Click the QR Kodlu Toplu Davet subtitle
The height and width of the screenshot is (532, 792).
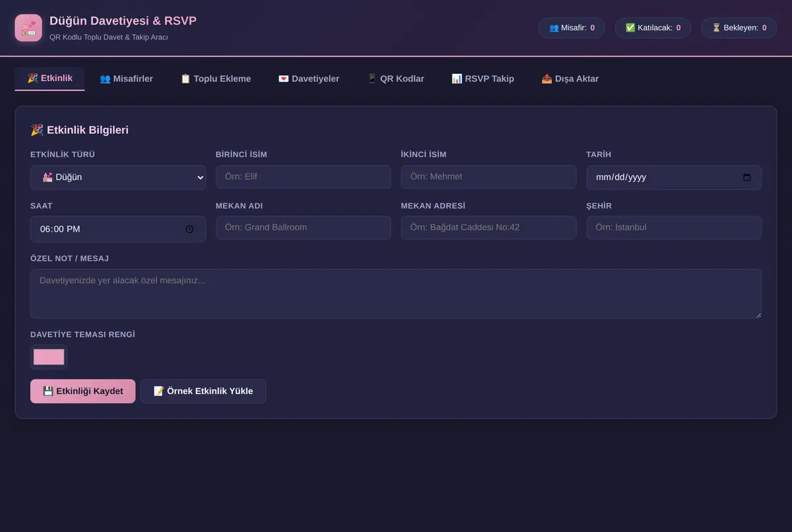click(109, 37)
